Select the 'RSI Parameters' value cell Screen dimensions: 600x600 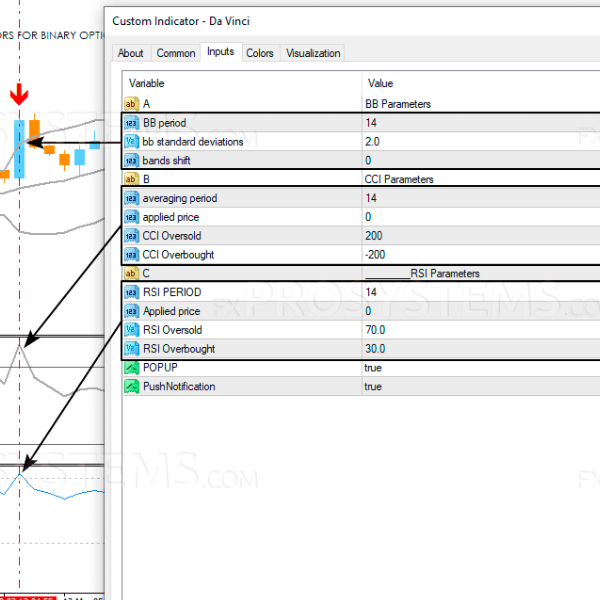pyautogui.click(x=481, y=273)
